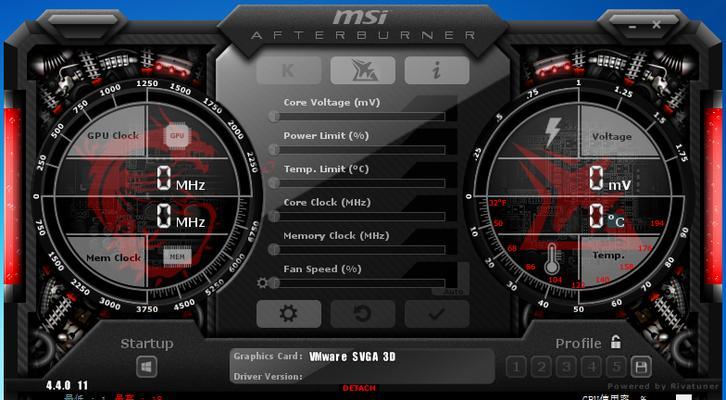Screen dimensions: 726x400
Task: Select profile slot 2
Action: 541,368
